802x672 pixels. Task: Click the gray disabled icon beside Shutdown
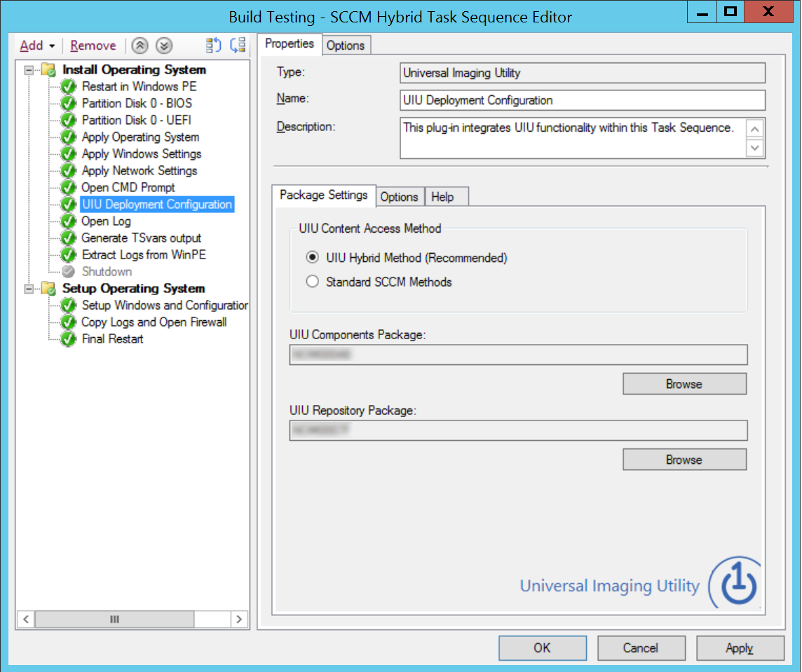[x=69, y=272]
